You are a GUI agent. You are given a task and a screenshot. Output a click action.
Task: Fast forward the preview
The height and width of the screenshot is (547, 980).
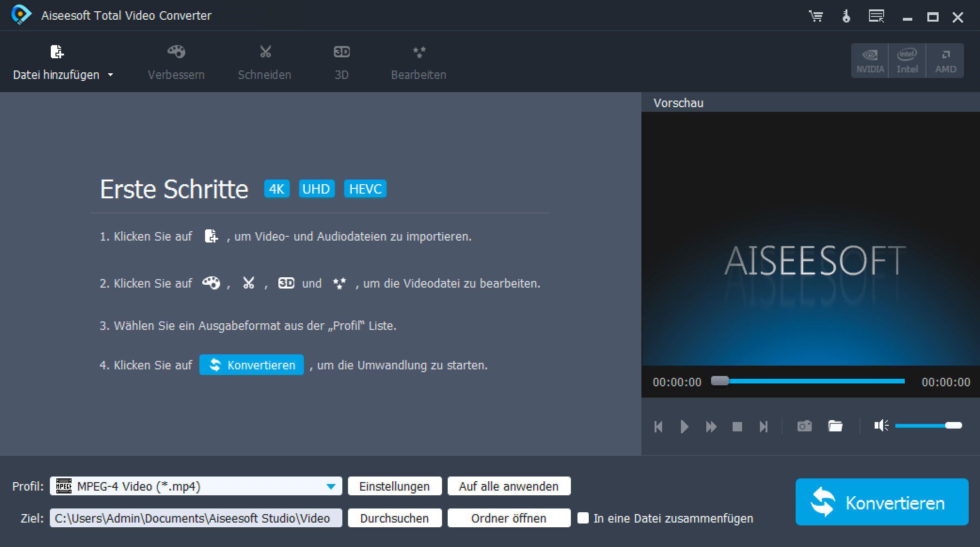(711, 427)
